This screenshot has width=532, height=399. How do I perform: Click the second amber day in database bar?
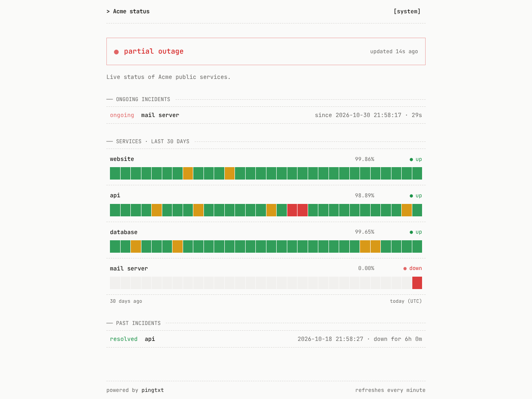coord(177,246)
